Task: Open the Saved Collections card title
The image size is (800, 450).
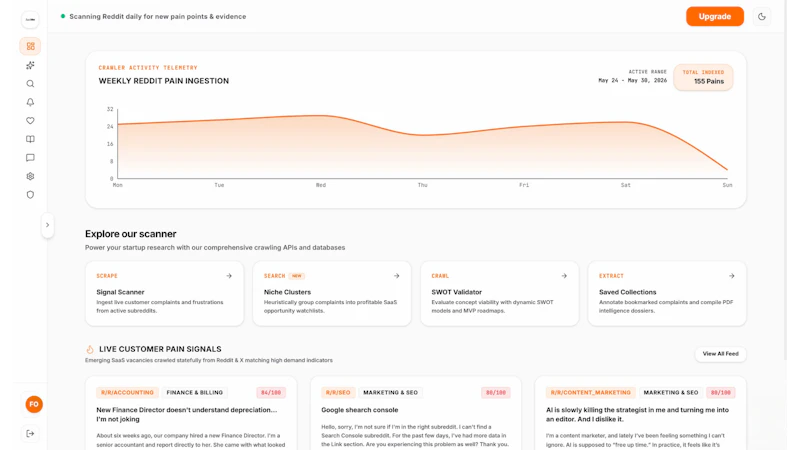Action: (628, 292)
